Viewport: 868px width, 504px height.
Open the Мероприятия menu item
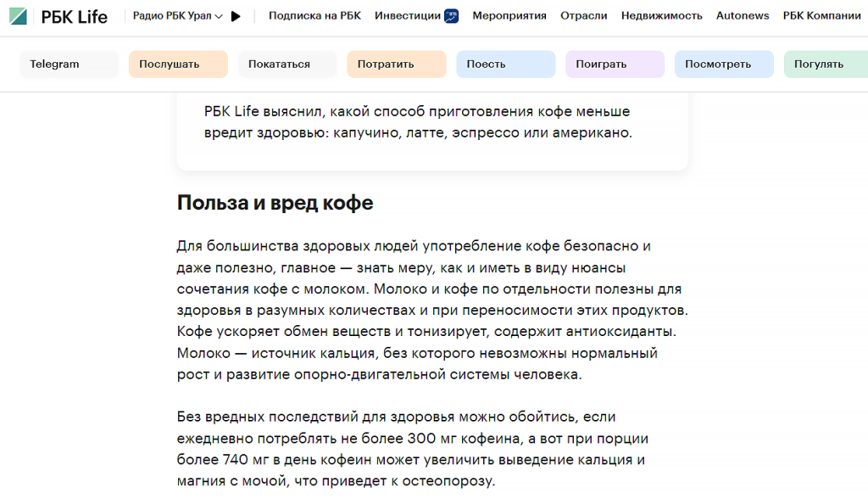(509, 16)
